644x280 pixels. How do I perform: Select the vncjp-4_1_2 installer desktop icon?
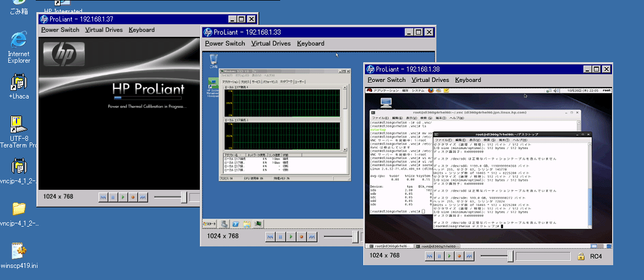coord(19,172)
